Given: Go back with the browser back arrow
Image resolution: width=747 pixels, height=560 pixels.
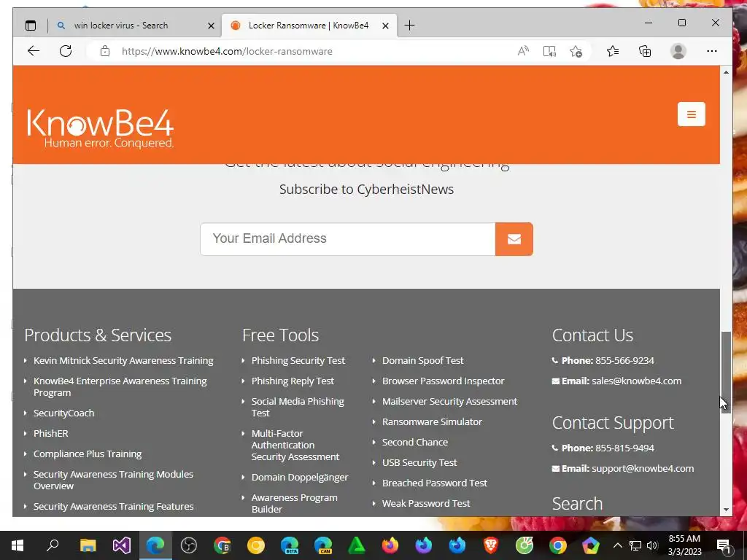Looking at the screenshot, I should [x=34, y=51].
